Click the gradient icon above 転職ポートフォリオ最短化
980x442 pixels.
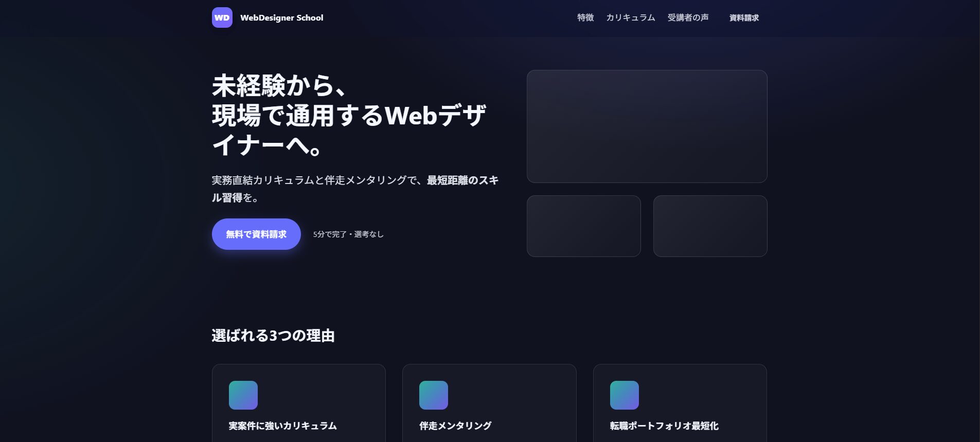(625, 395)
